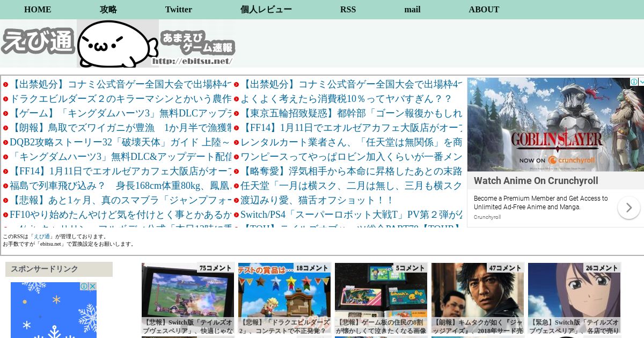Open the Goblin Slayer ad image
Screen dimensions: 644x338
click(555, 124)
